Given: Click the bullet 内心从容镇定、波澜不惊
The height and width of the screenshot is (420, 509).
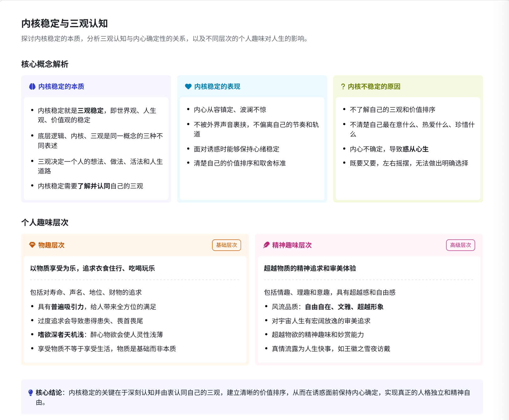Looking at the screenshot, I should coord(230,110).
